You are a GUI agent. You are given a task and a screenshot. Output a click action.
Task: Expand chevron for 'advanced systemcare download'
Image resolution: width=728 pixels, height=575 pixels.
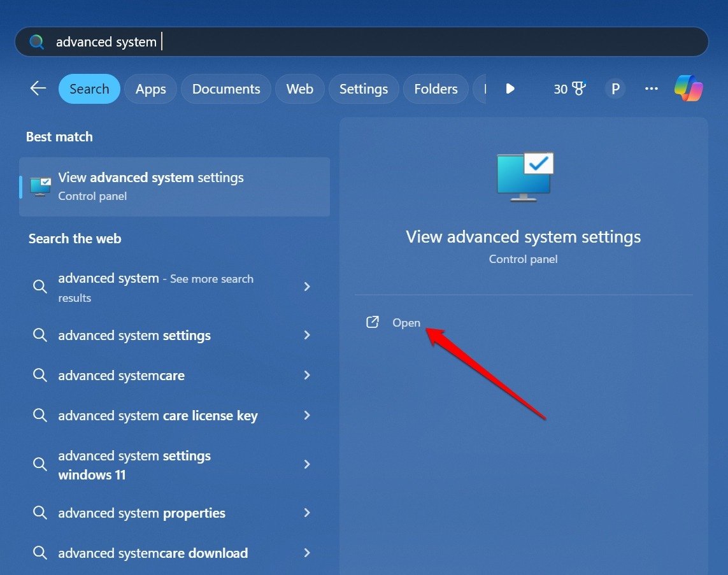coord(307,552)
